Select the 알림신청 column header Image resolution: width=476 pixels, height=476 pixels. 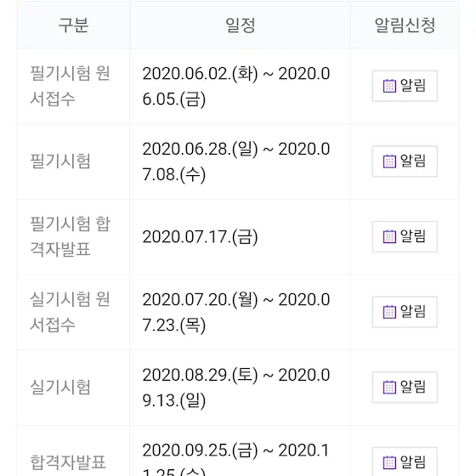(x=405, y=25)
